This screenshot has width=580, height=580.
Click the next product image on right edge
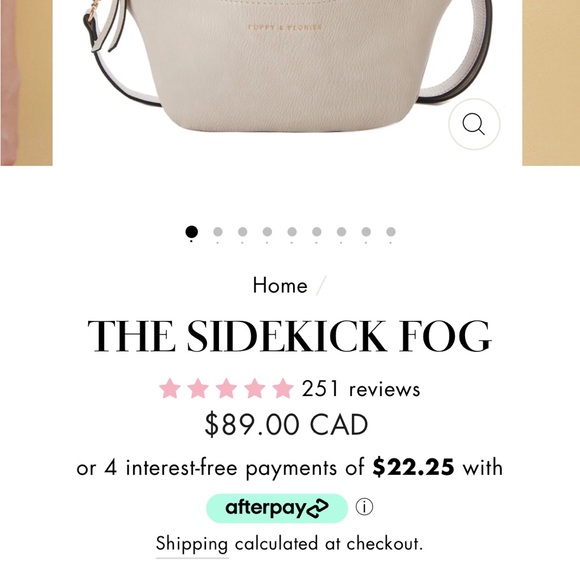pos(551,83)
